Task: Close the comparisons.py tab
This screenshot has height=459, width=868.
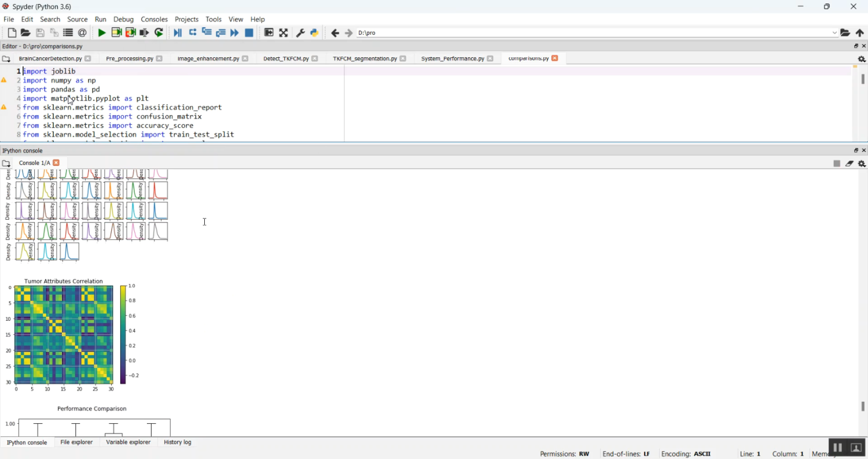Action: (x=555, y=58)
